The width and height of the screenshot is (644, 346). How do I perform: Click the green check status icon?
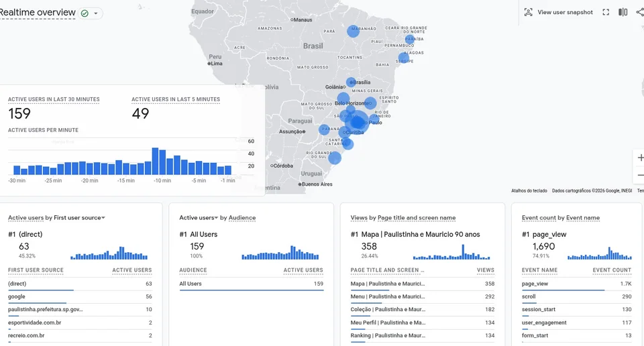(x=85, y=13)
